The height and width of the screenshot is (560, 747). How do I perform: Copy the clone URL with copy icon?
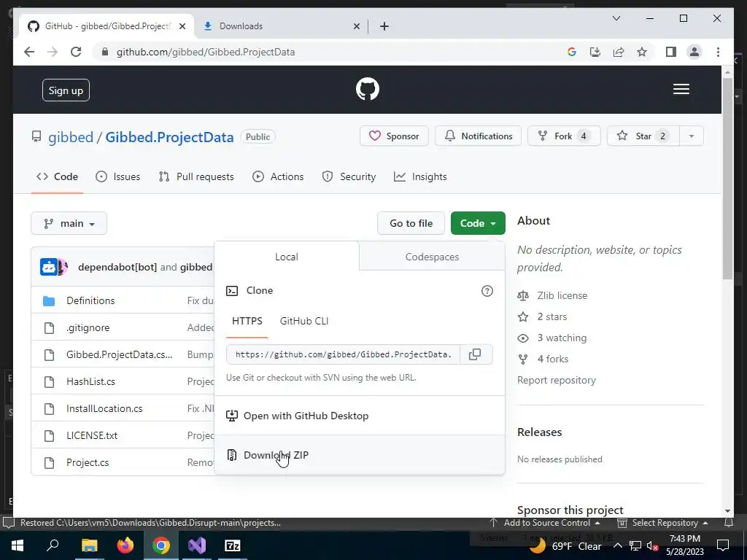(476, 354)
